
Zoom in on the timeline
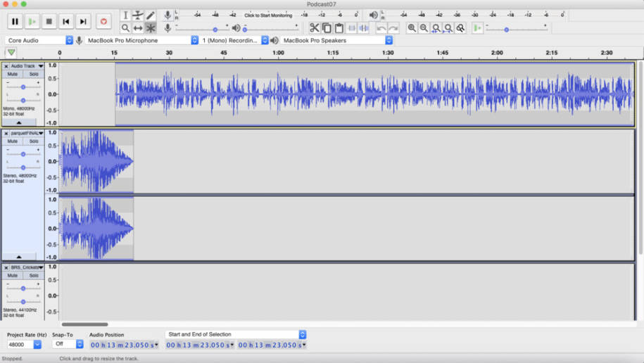coord(412,28)
